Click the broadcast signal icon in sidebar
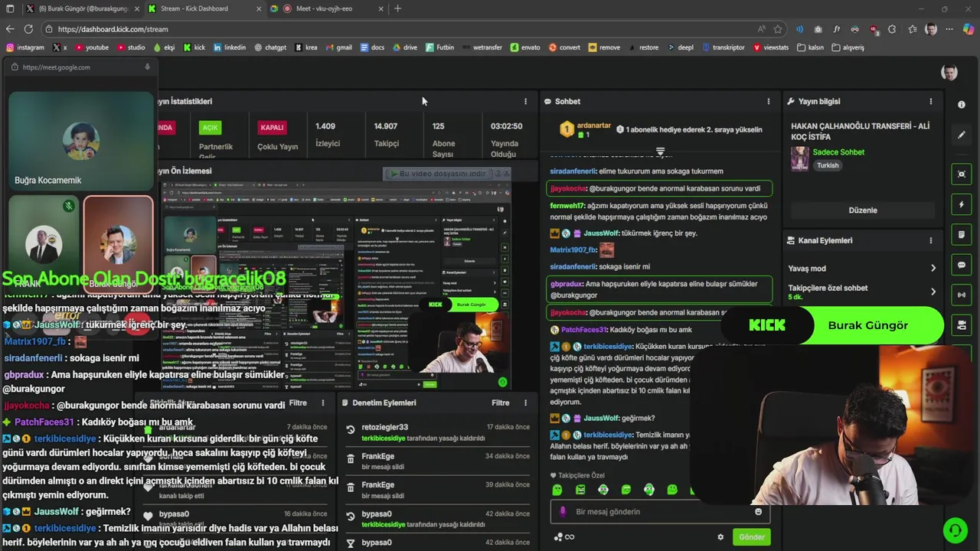Screen dimensions: 980x551 (x=962, y=295)
